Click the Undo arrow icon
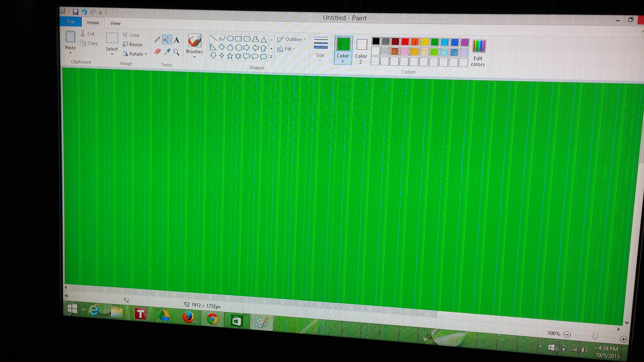Image resolution: width=644 pixels, height=362 pixels. click(84, 12)
